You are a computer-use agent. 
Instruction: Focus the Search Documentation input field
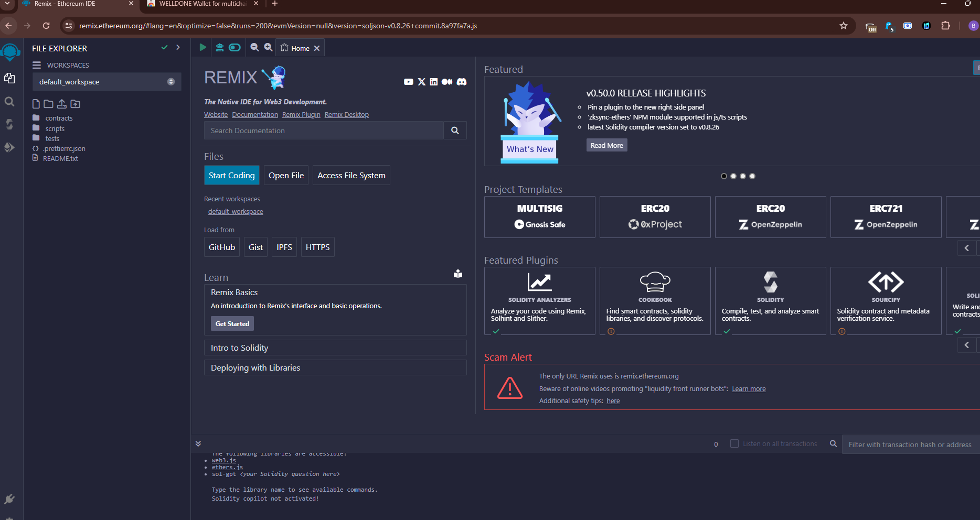[x=324, y=131]
